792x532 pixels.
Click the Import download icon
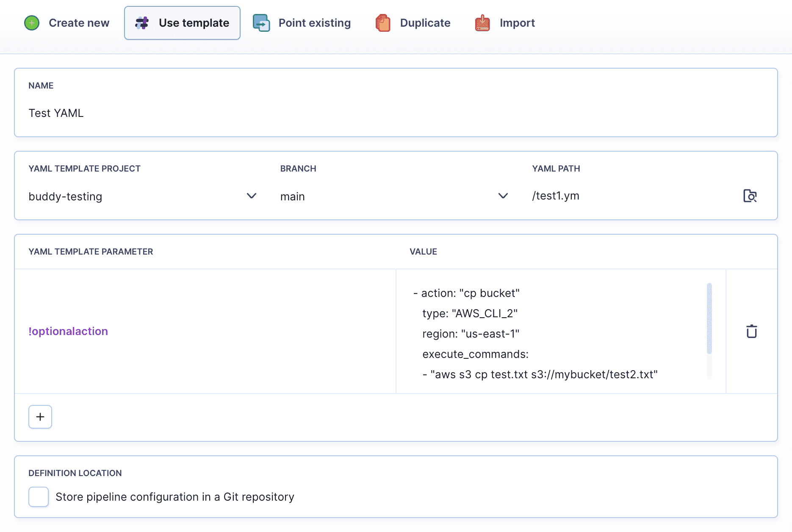click(x=482, y=23)
